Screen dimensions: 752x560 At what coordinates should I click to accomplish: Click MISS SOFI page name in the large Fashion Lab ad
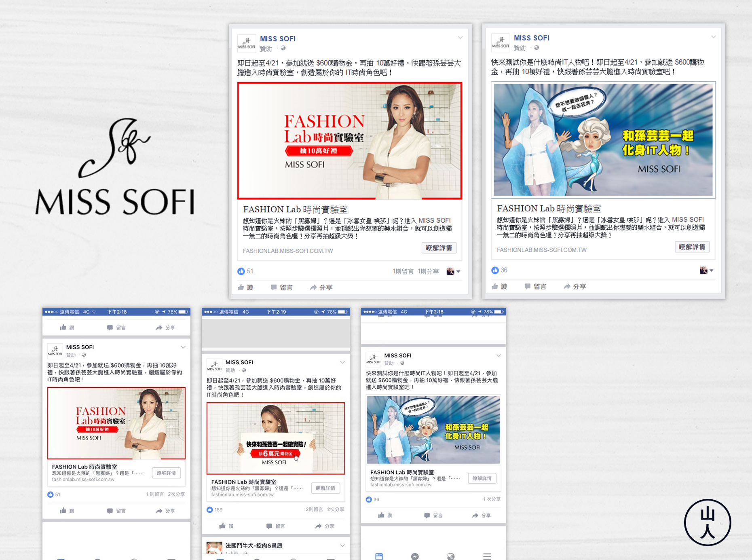point(278,39)
